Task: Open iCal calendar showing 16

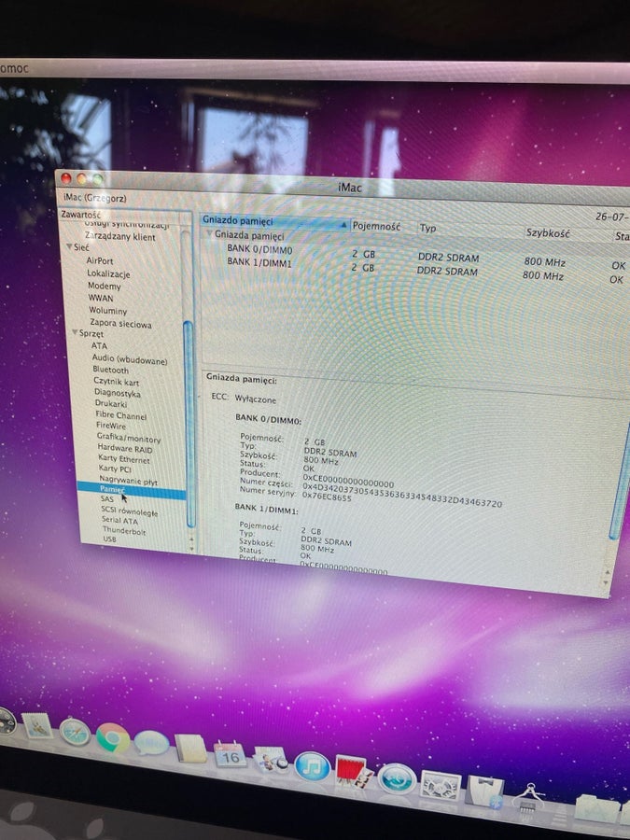Action: click(230, 755)
